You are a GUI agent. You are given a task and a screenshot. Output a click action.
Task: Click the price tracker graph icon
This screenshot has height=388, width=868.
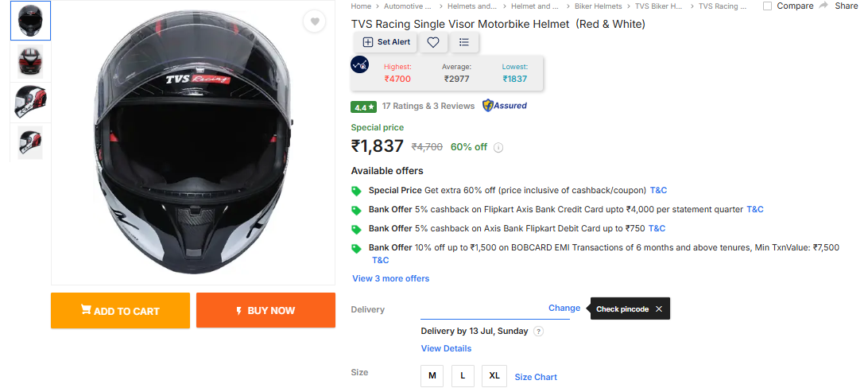pyautogui.click(x=360, y=65)
